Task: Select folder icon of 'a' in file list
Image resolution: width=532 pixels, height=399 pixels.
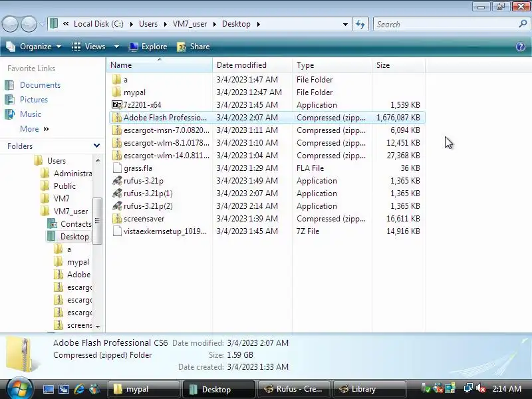Action: [x=117, y=79]
